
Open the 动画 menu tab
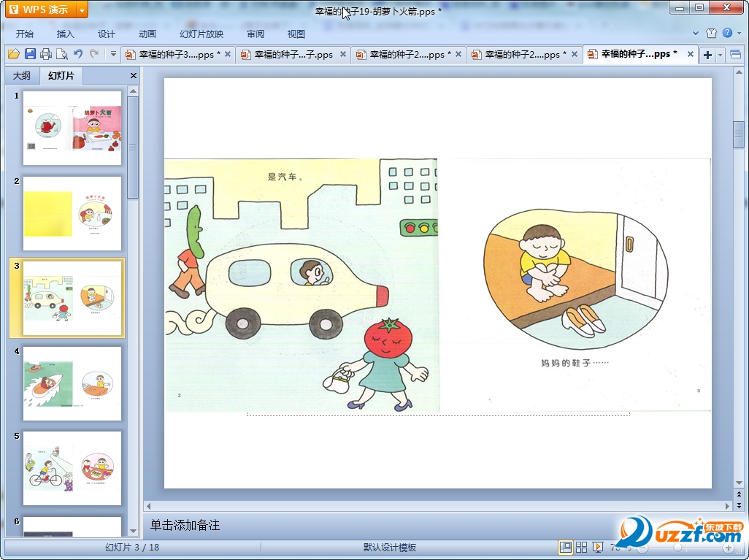tap(147, 34)
